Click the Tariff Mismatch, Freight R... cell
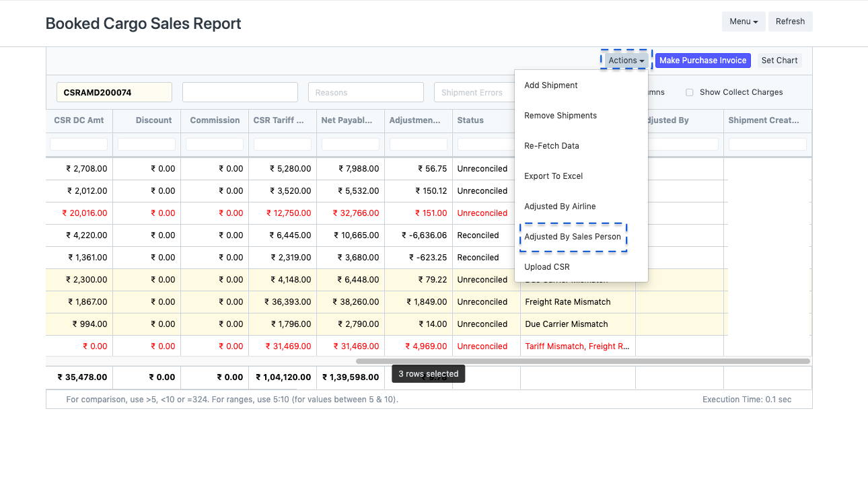The image size is (868, 483). click(578, 346)
